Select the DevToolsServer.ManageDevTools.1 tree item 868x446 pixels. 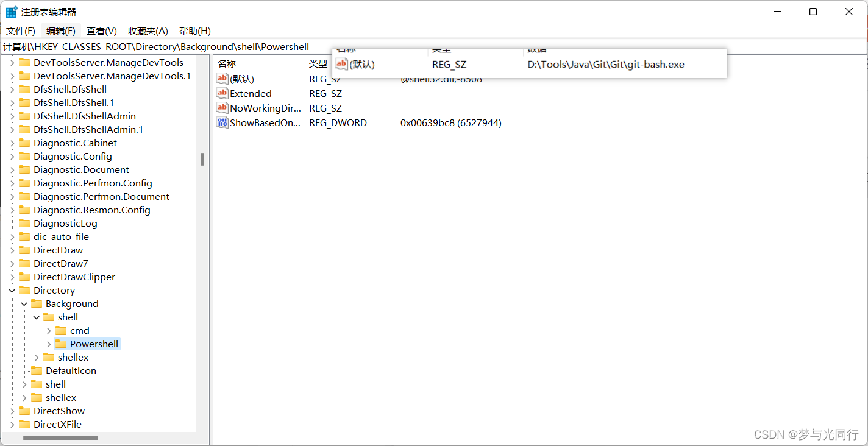coord(112,76)
